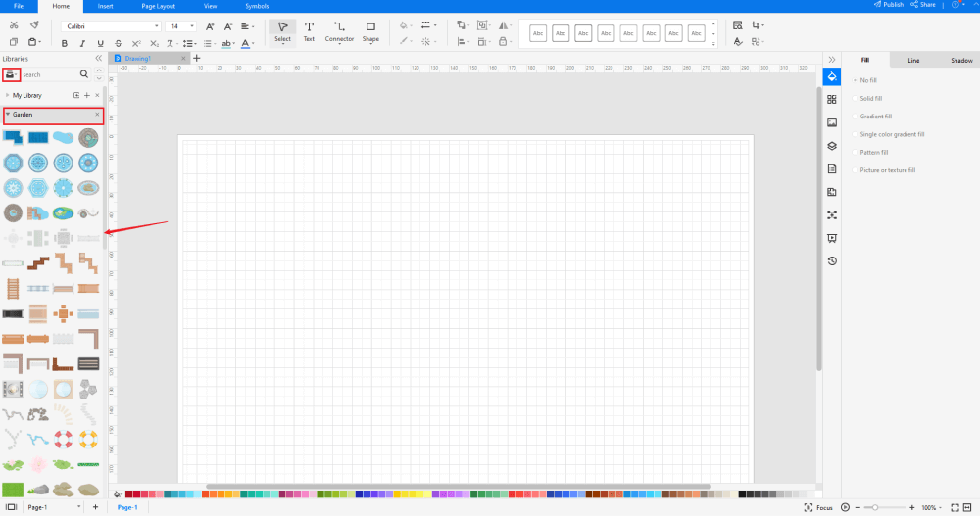
Task: Open the File menu
Action: click(x=19, y=6)
